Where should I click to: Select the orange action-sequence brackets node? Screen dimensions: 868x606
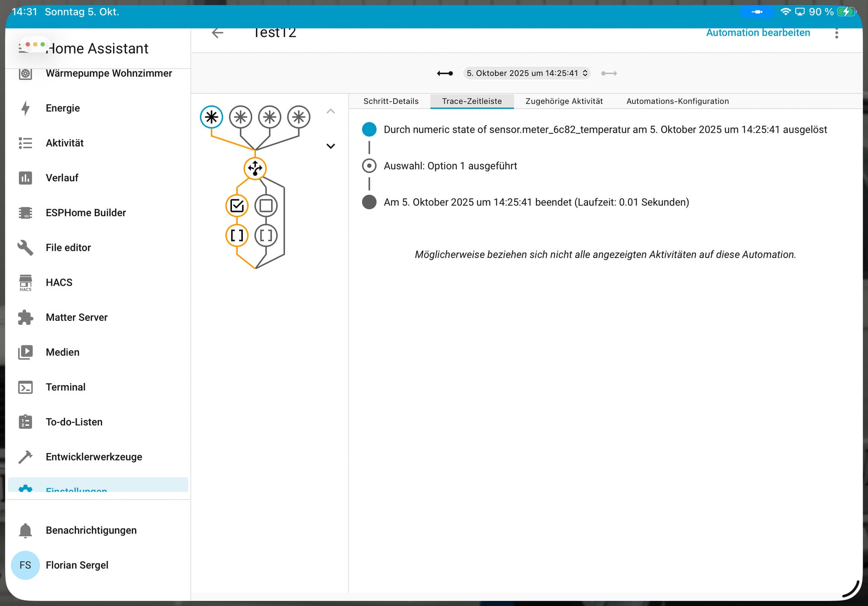pos(237,235)
